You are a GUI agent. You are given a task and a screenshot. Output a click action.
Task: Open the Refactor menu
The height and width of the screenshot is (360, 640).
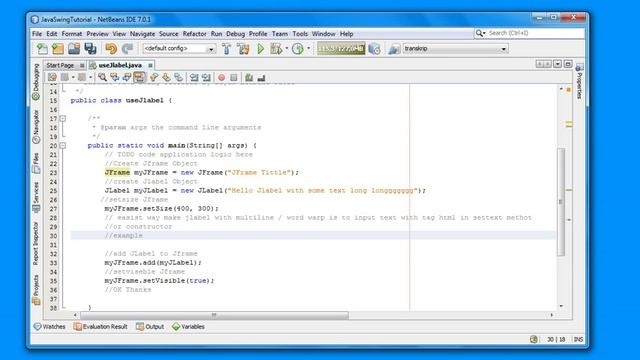pyautogui.click(x=194, y=34)
